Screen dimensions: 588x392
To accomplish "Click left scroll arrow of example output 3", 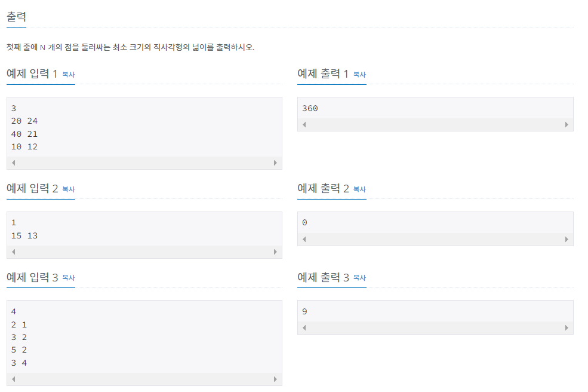I will (304, 328).
